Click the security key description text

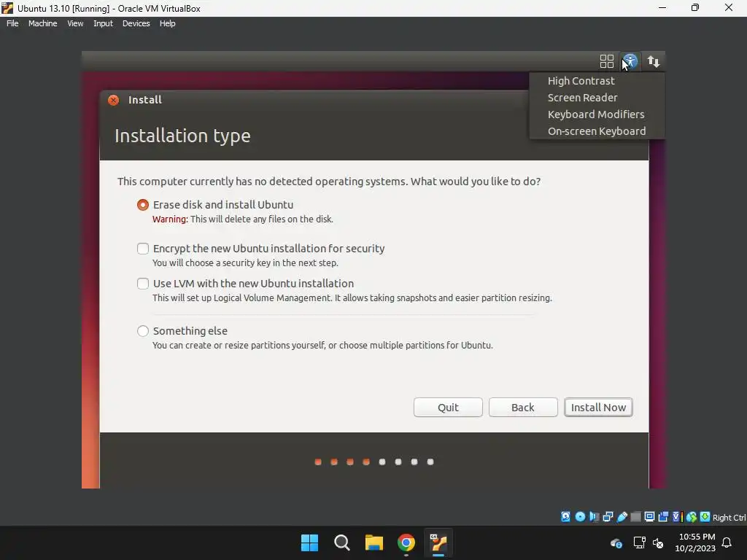(245, 262)
